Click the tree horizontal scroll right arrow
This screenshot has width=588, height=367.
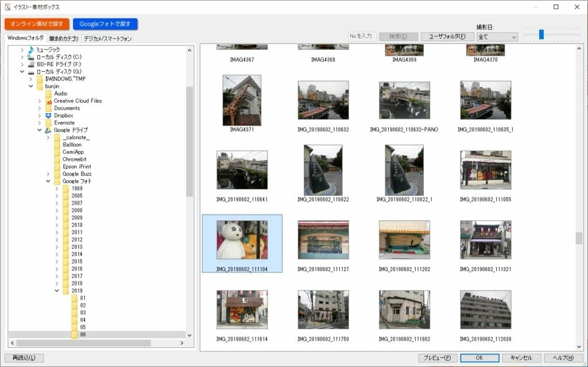tap(182, 343)
